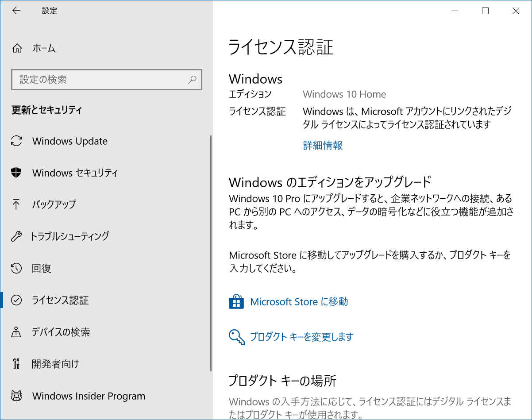Viewport: 532px width, 420px height.
Task: Click the エディション label
Action: [250, 94]
